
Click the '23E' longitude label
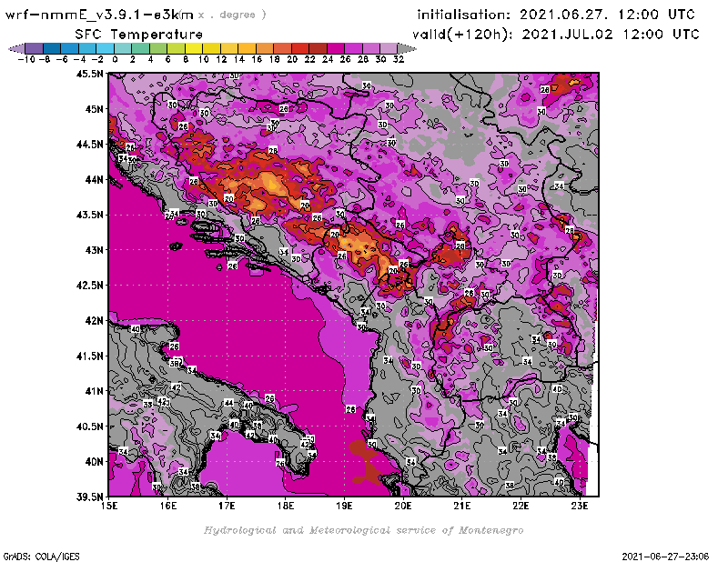(x=580, y=506)
